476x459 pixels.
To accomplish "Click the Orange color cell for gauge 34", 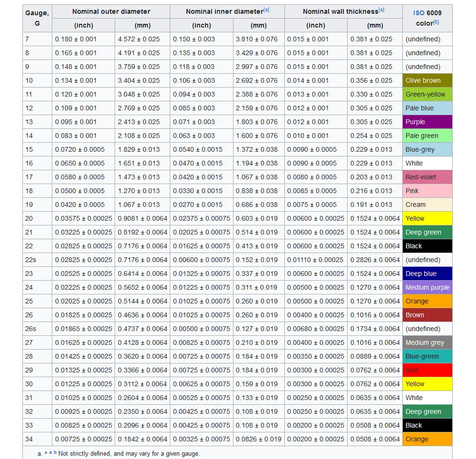I will click(x=427, y=439).
